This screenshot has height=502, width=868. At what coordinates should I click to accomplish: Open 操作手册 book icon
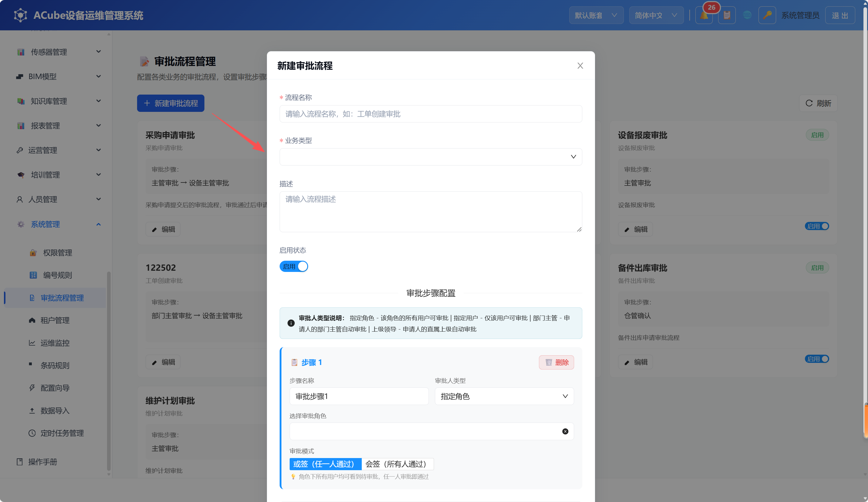tap(20, 462)
